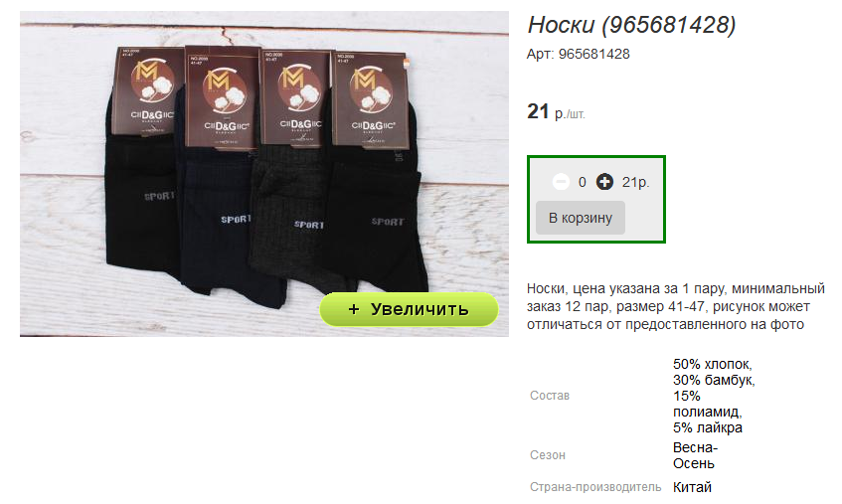Add socks to cart with В корзину
This screenshot has width=842, height=504.
coord(581,218)
